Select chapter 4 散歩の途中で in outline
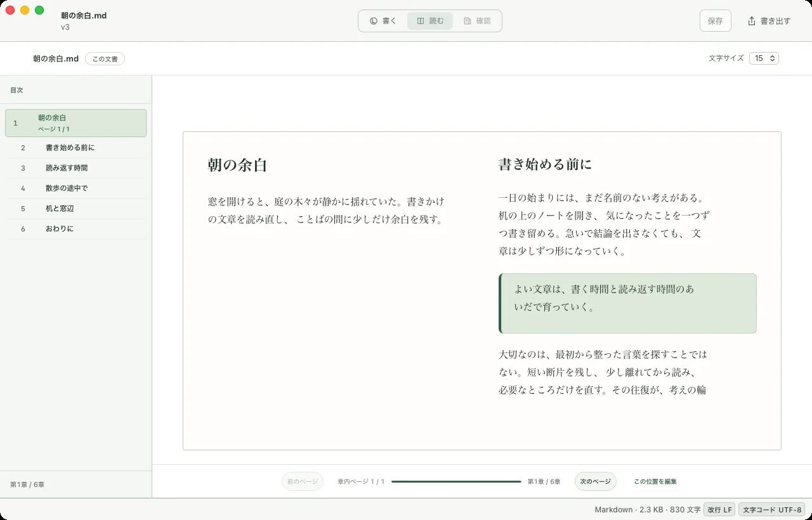812x520 pixels. (76, 188)
